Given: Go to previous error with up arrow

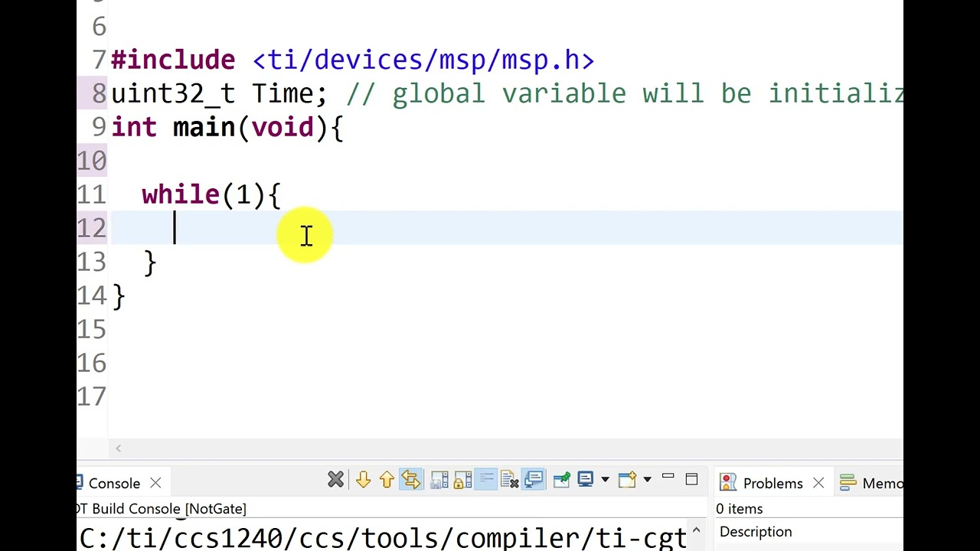Looking at the screenshot, I should click(387, 480).
